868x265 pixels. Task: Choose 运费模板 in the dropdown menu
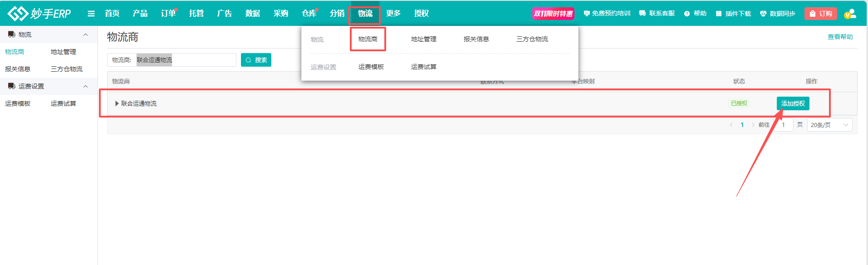pos(371,67)
